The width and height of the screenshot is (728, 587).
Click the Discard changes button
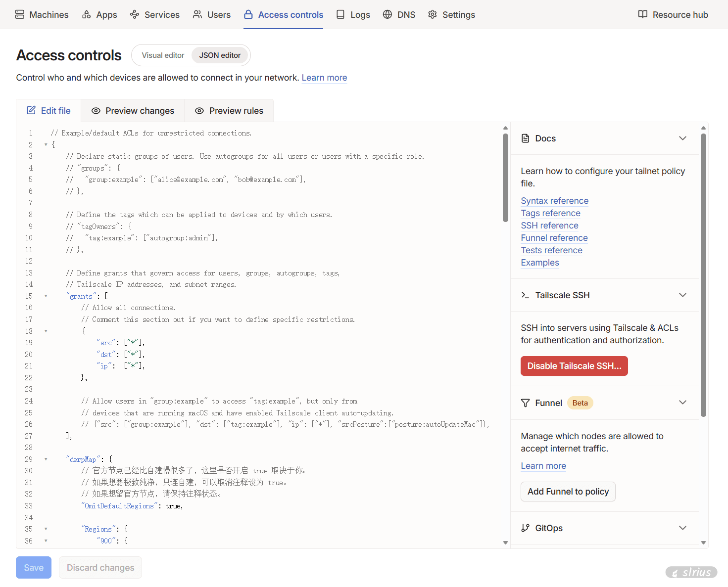tap(100, 568)
